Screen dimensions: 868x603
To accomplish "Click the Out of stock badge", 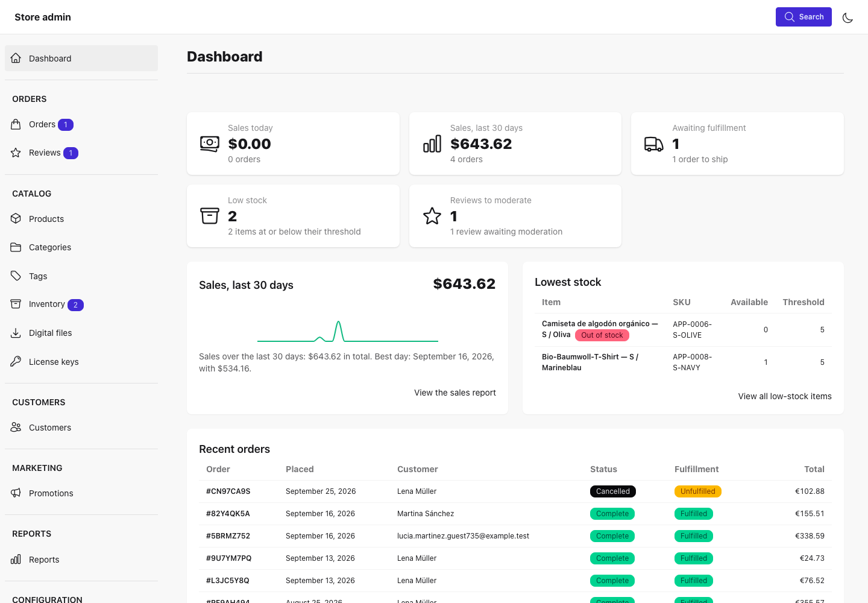I will tap(602, 335).
